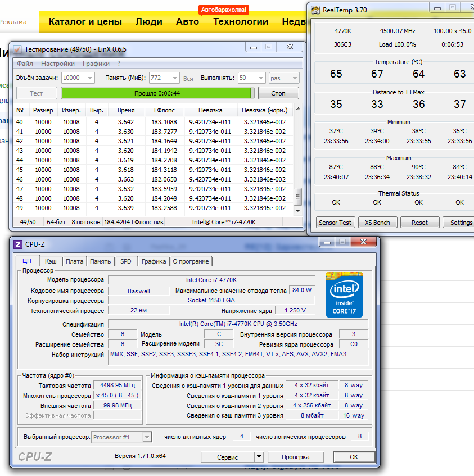Click the Haswell code name field

pos(138,291)
